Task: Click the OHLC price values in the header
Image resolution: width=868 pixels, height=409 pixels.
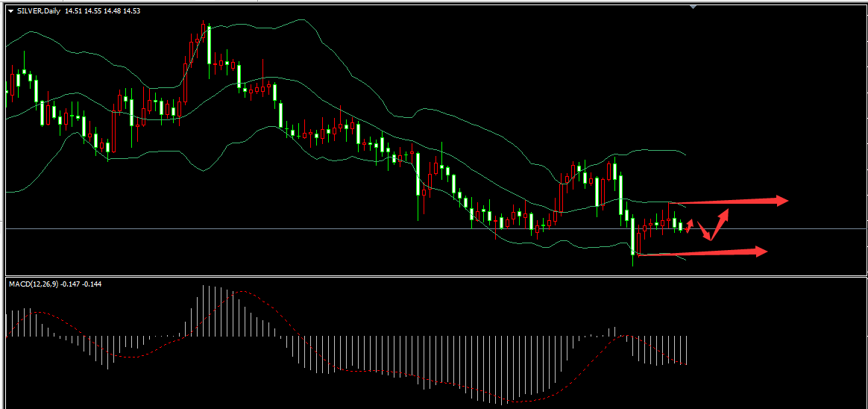Action: (103, 11)
